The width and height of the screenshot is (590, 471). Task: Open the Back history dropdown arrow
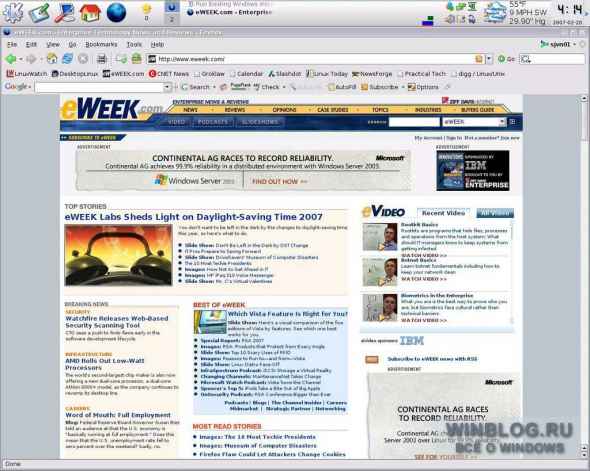click(x=21, y=59)
